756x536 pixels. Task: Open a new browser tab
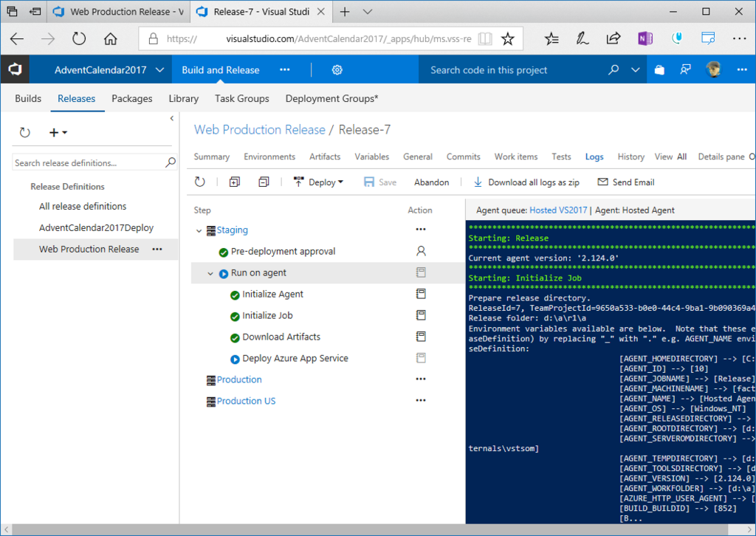pyautogui.click(x=345, y=12)
